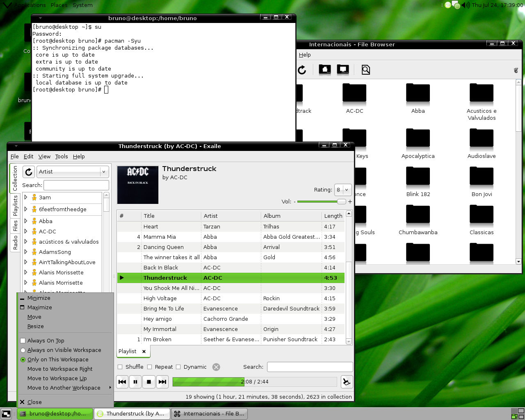
Task: Expand the AdamsSong artist node
Action: (26, 252)
